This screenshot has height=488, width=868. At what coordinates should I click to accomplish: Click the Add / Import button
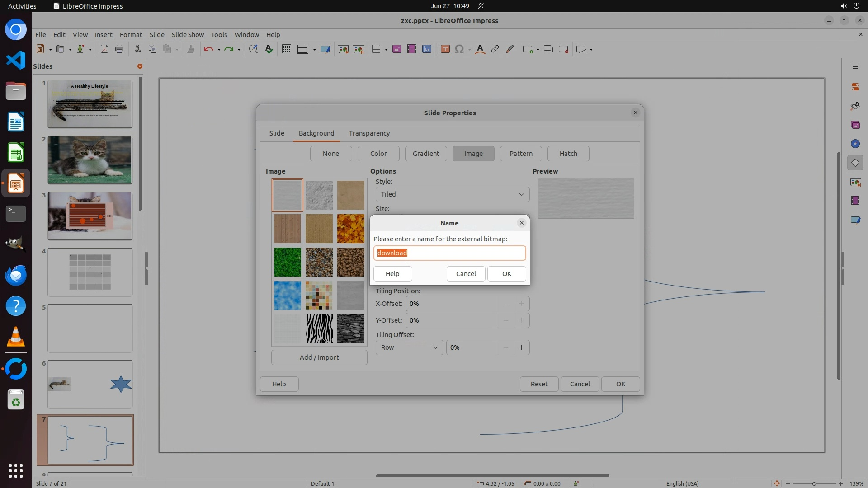tap(319, 357)
